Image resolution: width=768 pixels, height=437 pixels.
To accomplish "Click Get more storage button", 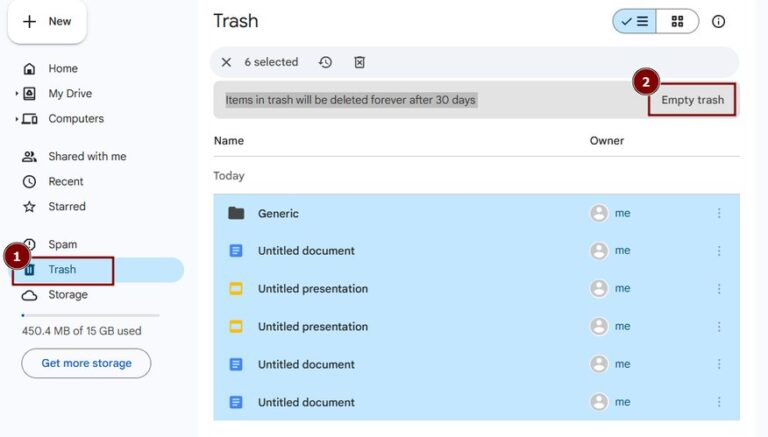I will tap(86, 363).
